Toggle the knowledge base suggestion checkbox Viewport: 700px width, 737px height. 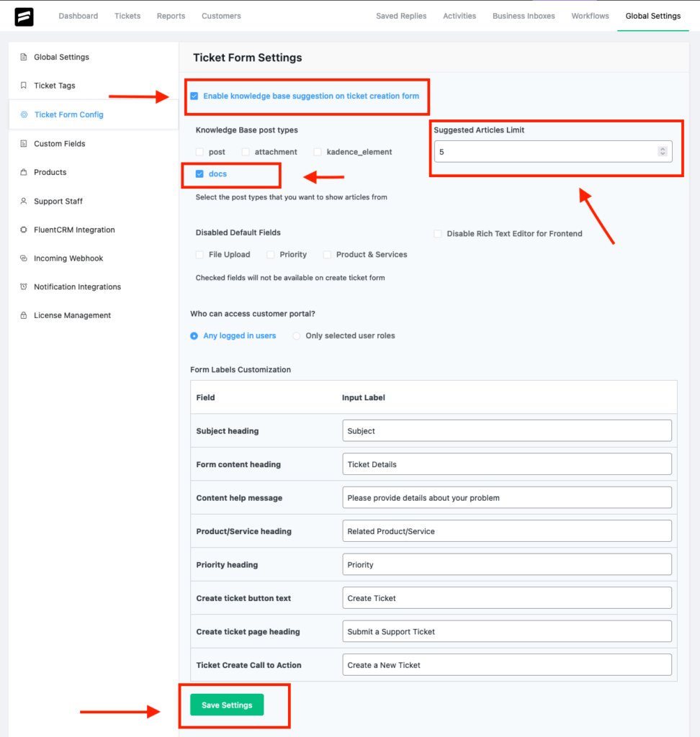point(194,96)
